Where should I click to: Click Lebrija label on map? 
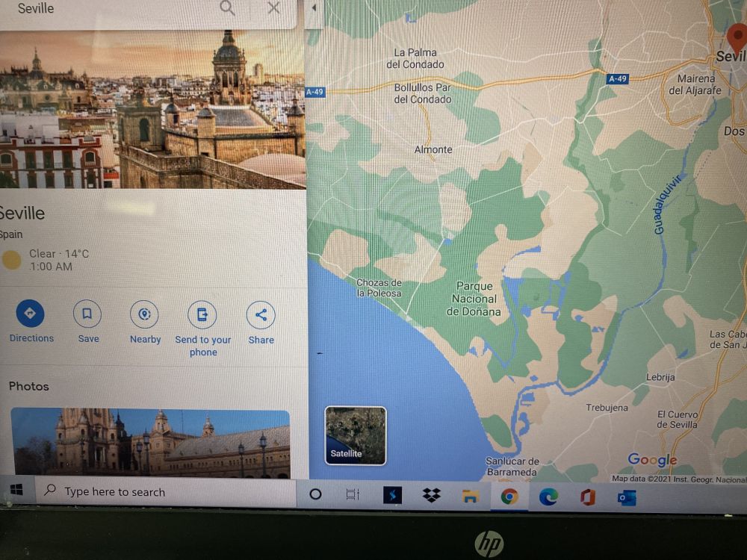coord(660,377)
